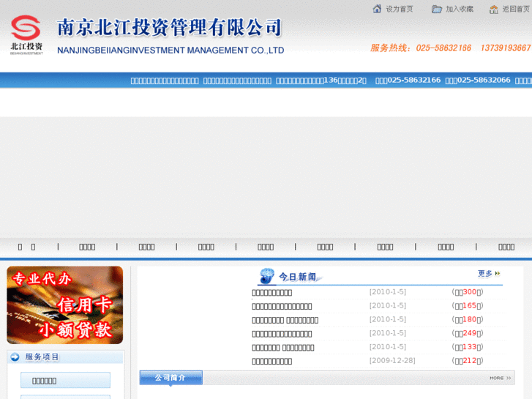Click the first button under 服务项目
The image size is (532, 399).
(x=65, y=380)
